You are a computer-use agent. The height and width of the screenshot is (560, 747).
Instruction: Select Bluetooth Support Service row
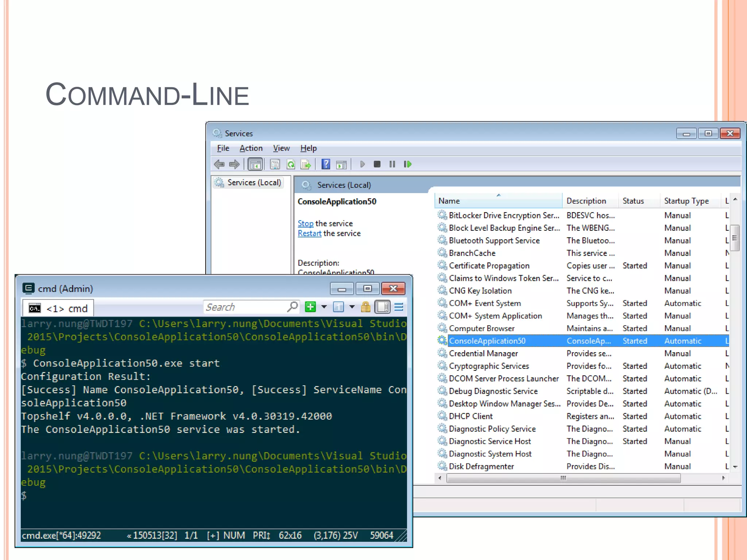point(583,241)
